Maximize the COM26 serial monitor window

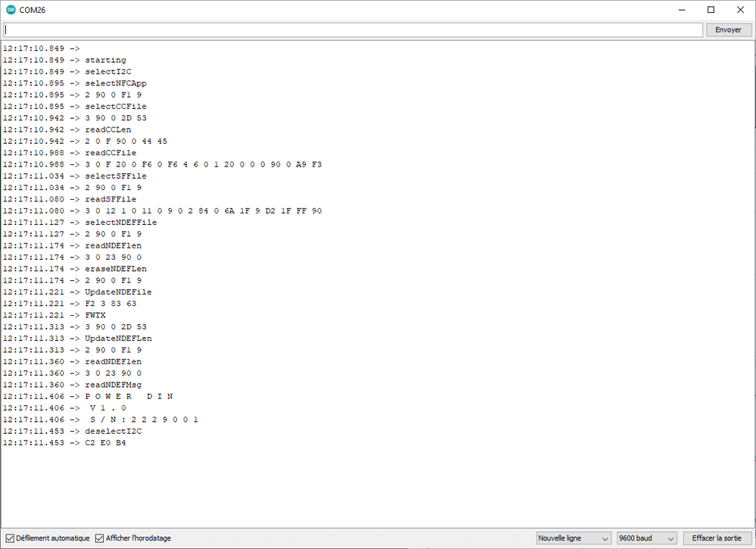tap(711, 10)
